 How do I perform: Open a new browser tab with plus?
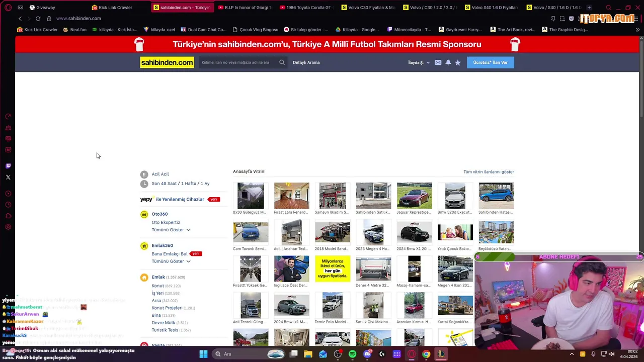coord(589,8)
